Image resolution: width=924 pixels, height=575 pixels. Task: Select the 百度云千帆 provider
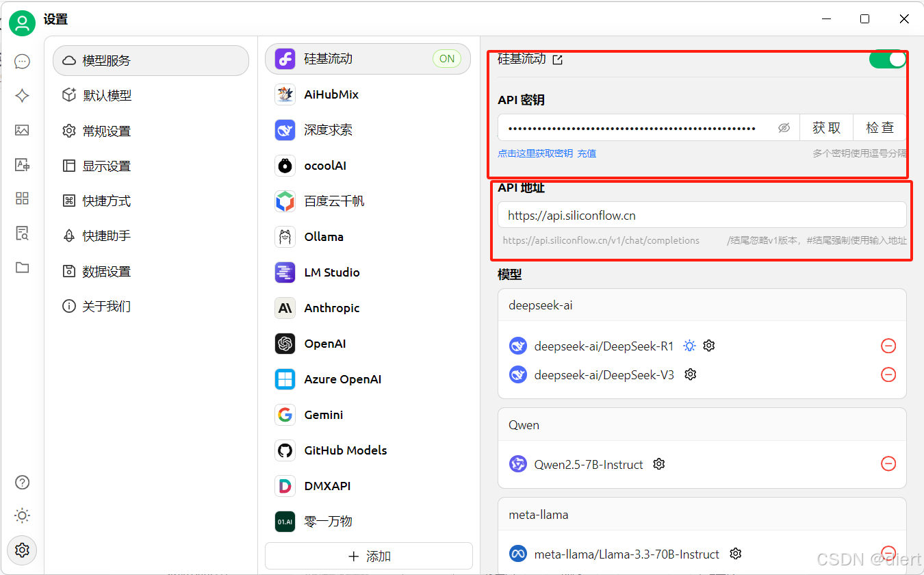click(x=368, y=201)
